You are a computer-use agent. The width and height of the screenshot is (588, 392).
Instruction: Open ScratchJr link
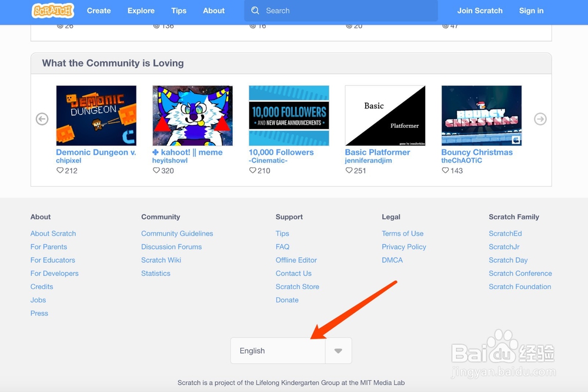coord(504,247)
